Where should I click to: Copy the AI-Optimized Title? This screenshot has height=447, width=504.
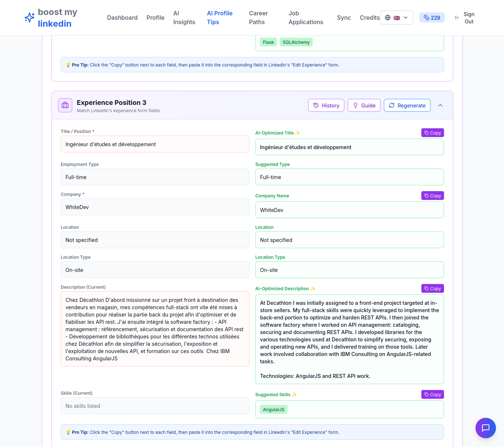pyautogui.click(x=432, y=133)
